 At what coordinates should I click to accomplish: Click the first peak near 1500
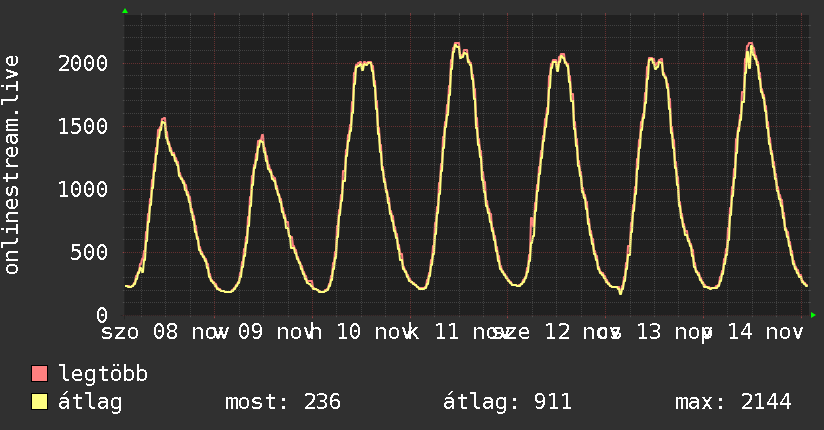[163, 120]
